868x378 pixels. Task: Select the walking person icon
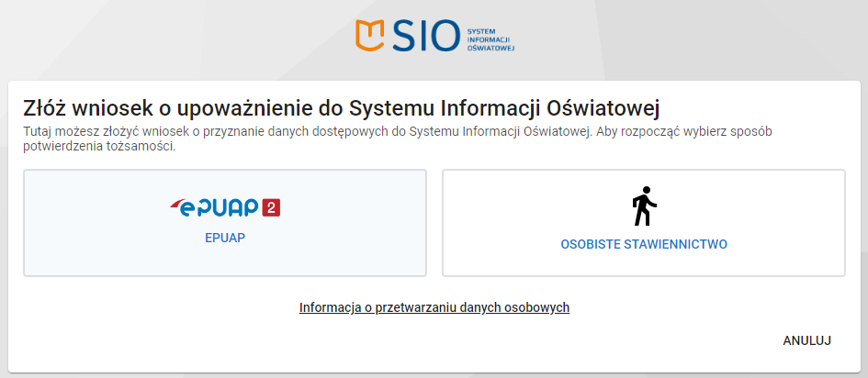tap(644, 206)
